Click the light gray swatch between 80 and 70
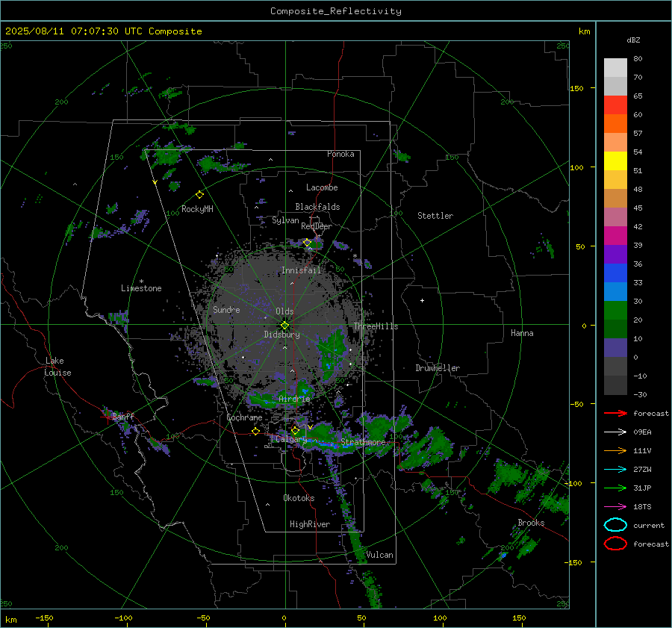The image size is (672, 628). pos(615,68)
